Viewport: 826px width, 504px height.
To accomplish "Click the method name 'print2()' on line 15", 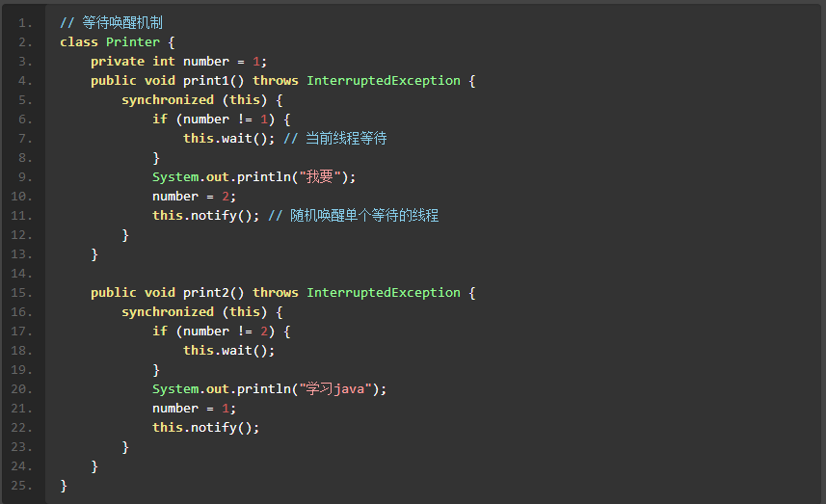I will (214, 293).
